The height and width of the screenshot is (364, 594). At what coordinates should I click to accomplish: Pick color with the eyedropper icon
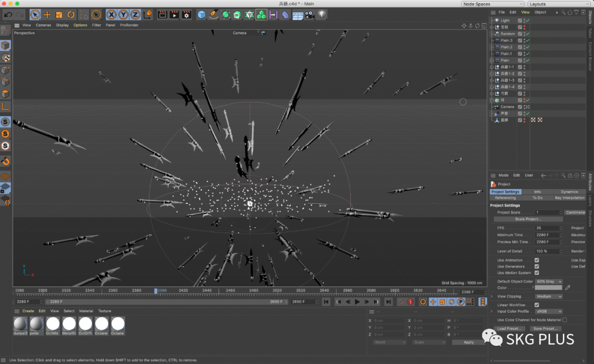568,288
